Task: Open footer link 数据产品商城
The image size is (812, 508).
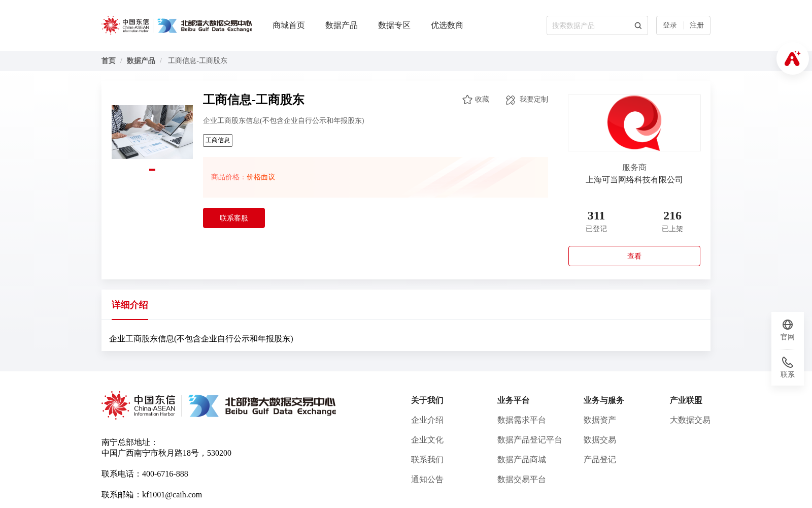Action: point(522,460)
